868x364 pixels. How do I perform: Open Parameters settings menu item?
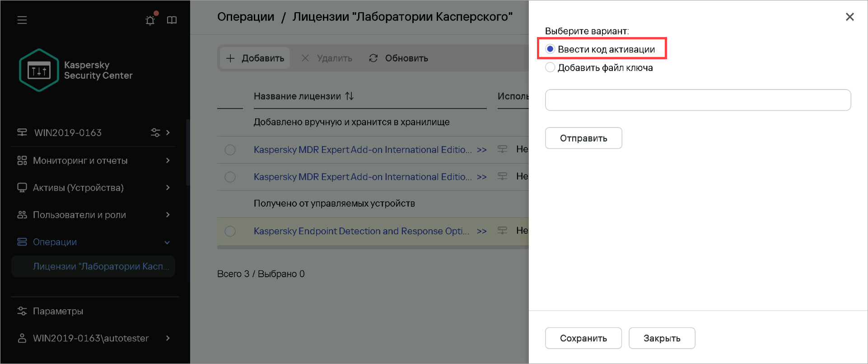[x=58, y=311]
